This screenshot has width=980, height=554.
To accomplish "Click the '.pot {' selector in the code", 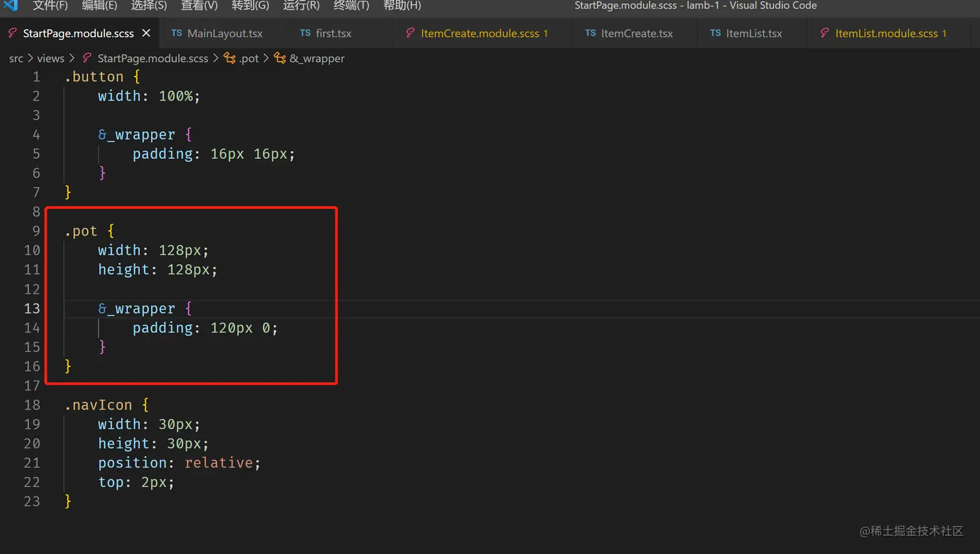I will point(89,231).
